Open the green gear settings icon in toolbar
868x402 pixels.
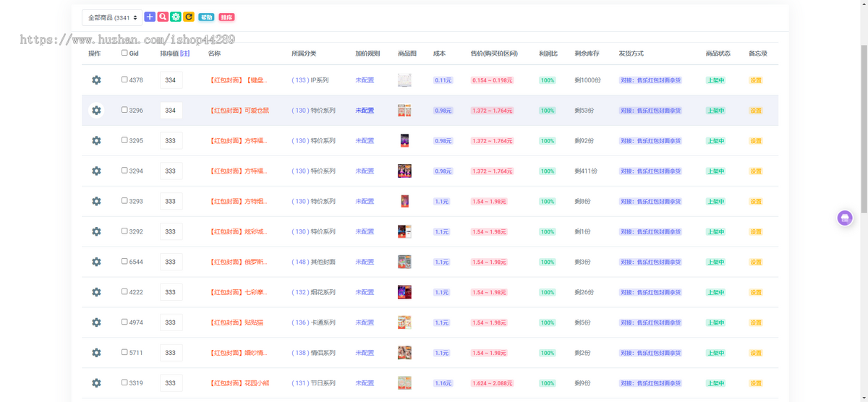coord(176,17)
